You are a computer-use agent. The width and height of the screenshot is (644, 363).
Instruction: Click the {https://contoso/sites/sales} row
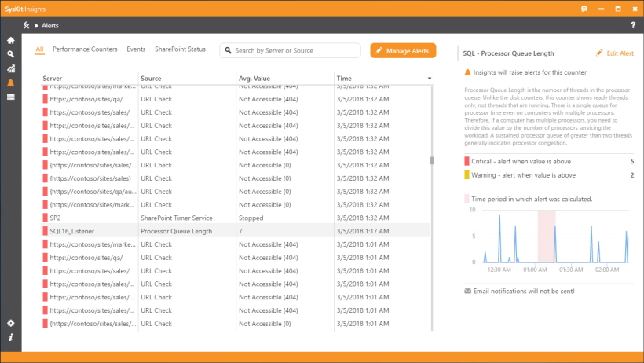tap(236, 178)
